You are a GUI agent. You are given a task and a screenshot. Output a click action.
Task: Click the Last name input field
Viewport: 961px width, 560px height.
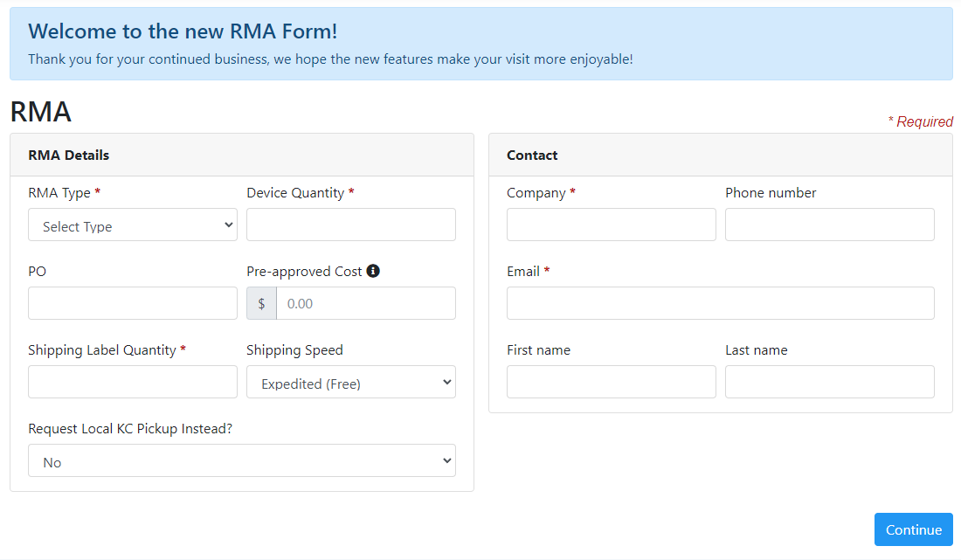(830, 382)
